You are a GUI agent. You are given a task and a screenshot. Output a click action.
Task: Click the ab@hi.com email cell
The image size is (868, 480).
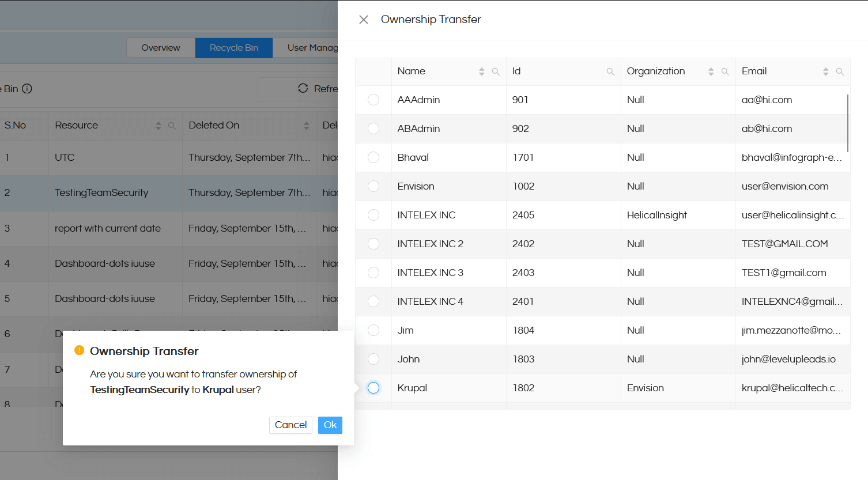[x=793, y=128]
